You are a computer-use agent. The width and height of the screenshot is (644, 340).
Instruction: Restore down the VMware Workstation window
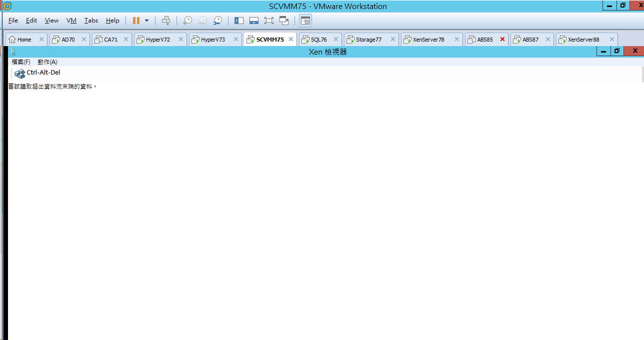coord(623,6)
